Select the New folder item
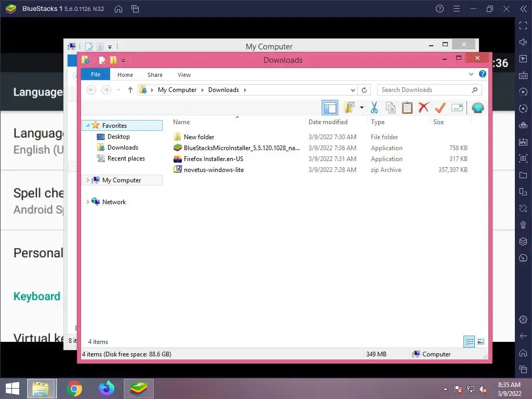 click(x=199, y=137)
